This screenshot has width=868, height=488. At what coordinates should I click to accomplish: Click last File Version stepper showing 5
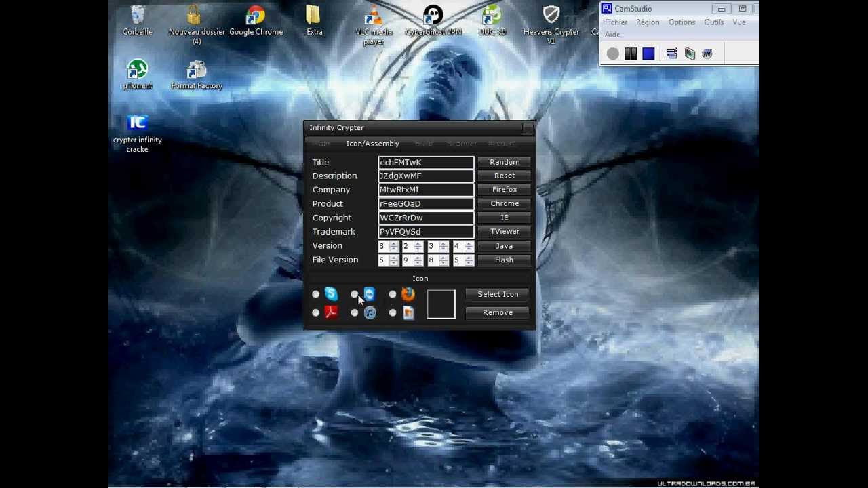pos(463,260)
